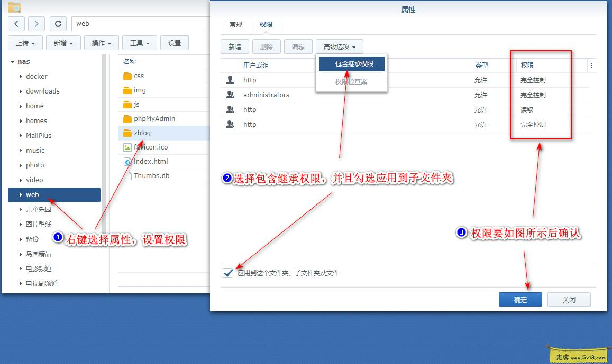Click the 确定 button

520,299
